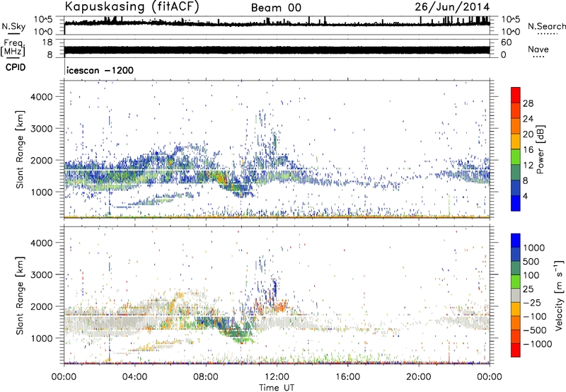Select the 08:00 time tick label
The width and height of the screenshot is (566, 392).
[206, 376]
